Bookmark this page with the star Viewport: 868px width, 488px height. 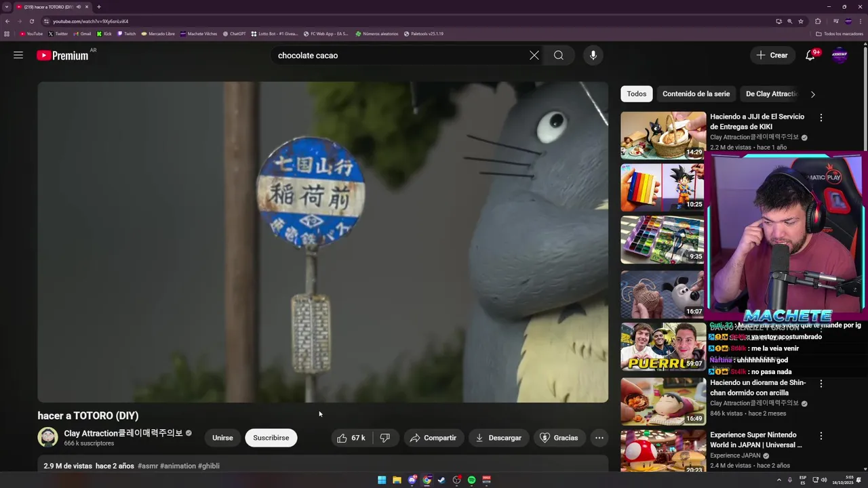pos(801,21)
